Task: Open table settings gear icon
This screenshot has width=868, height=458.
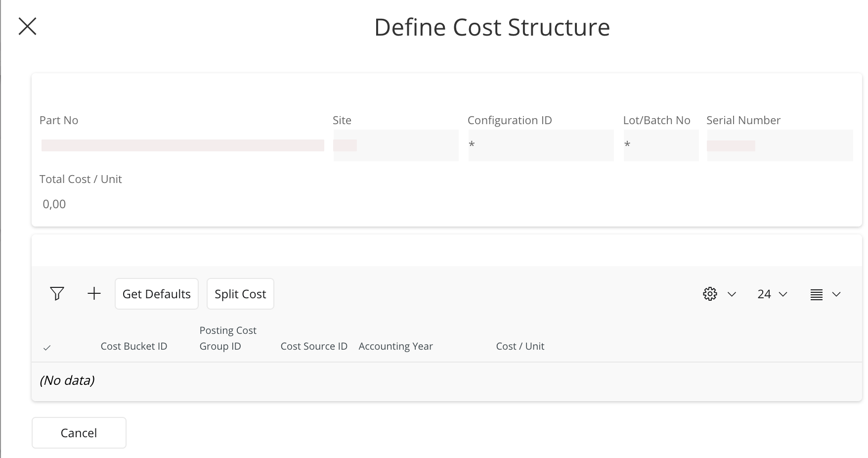Action: pyautogui.click(x=710, y=294)
